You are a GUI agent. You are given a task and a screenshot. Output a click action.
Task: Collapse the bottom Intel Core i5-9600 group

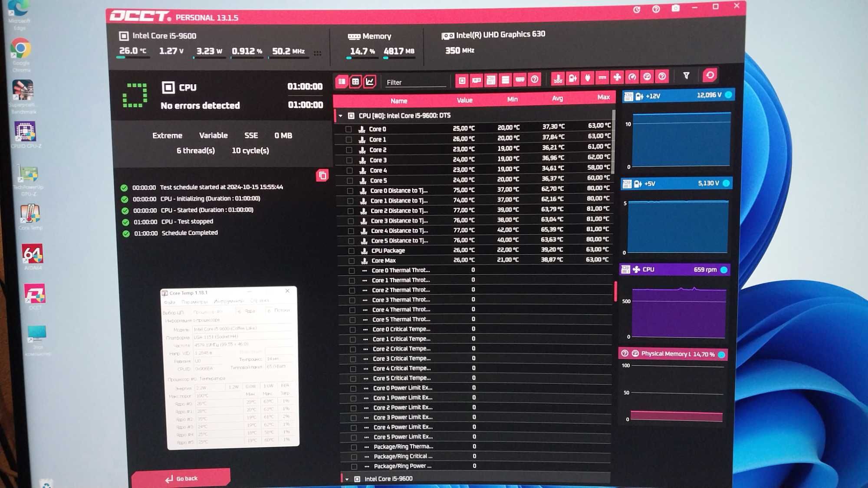tap(347, 479)
